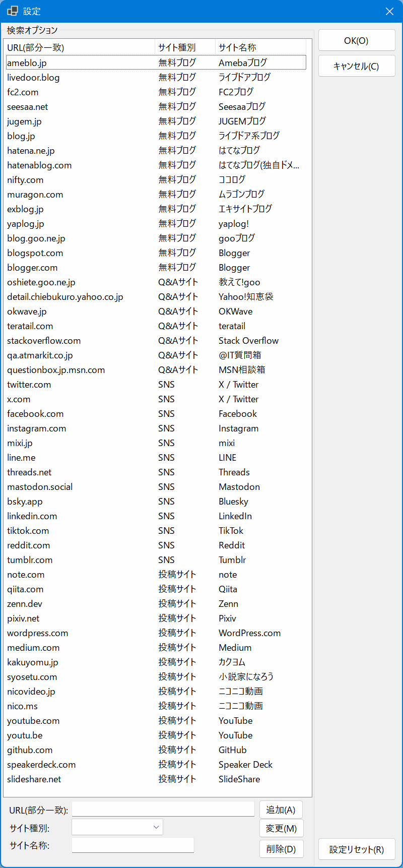
Task: Close the 設定 dialog window
Action: pos(389,11)
